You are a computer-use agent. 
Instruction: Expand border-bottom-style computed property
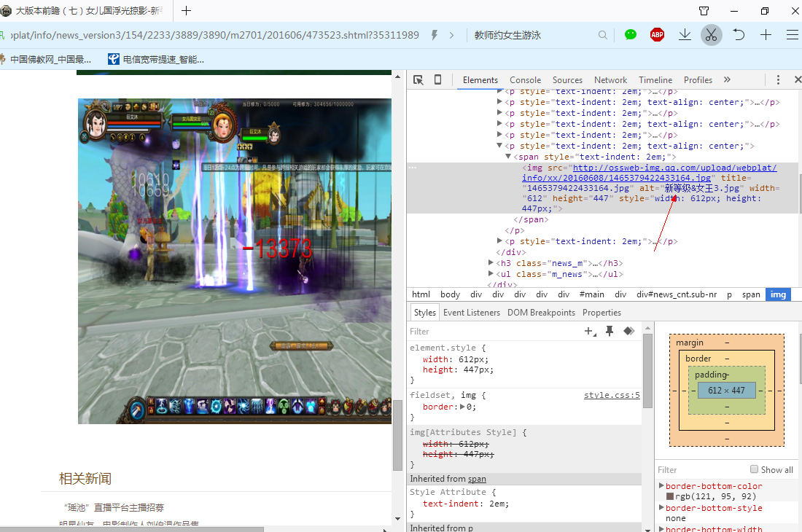tap(661, 507)
